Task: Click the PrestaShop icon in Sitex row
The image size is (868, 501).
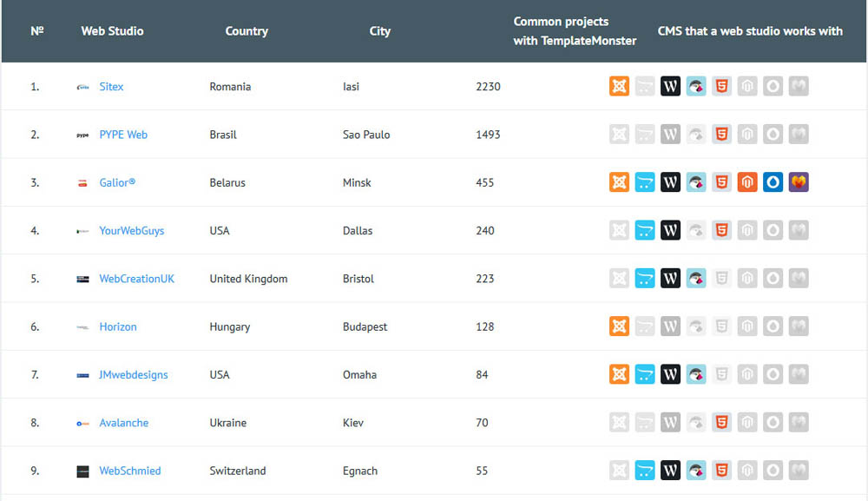Action: [696, 86]
